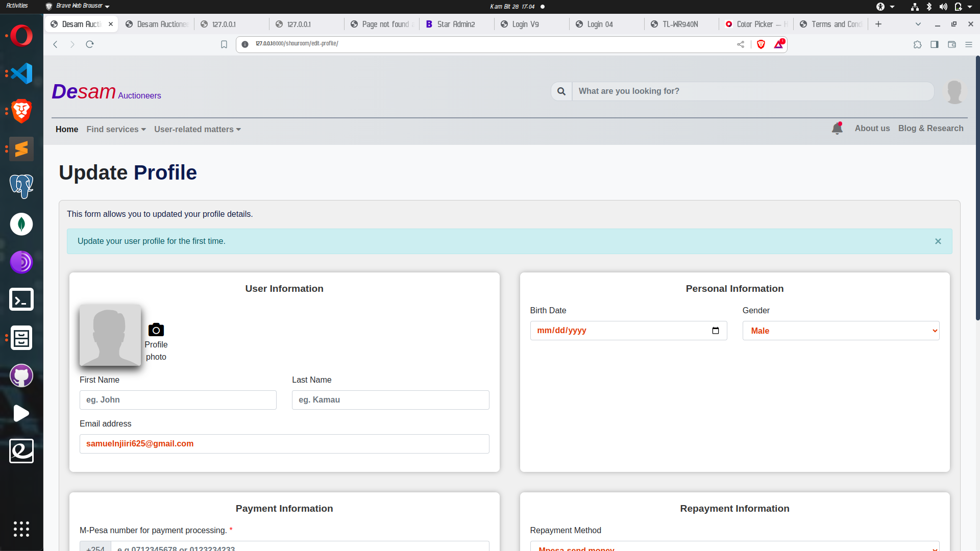Open the About us link
This screenshot has height=551, width=980.
tap(872, 129)
